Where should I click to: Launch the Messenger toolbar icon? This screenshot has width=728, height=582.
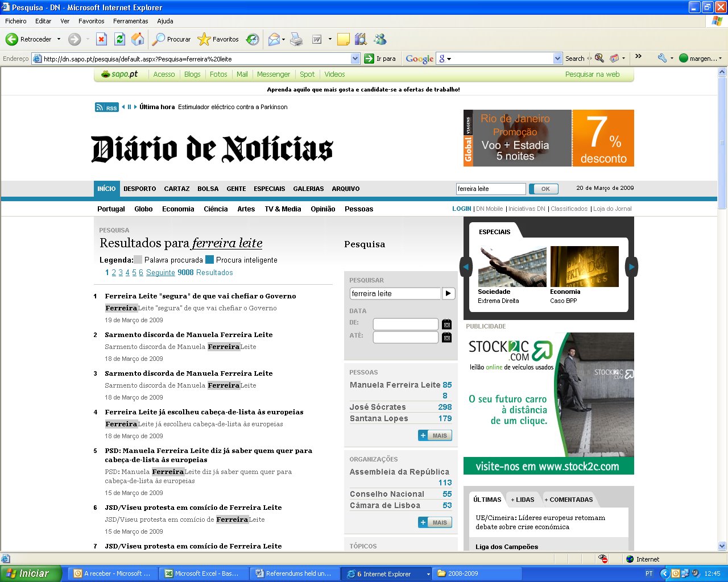point(380,39)
